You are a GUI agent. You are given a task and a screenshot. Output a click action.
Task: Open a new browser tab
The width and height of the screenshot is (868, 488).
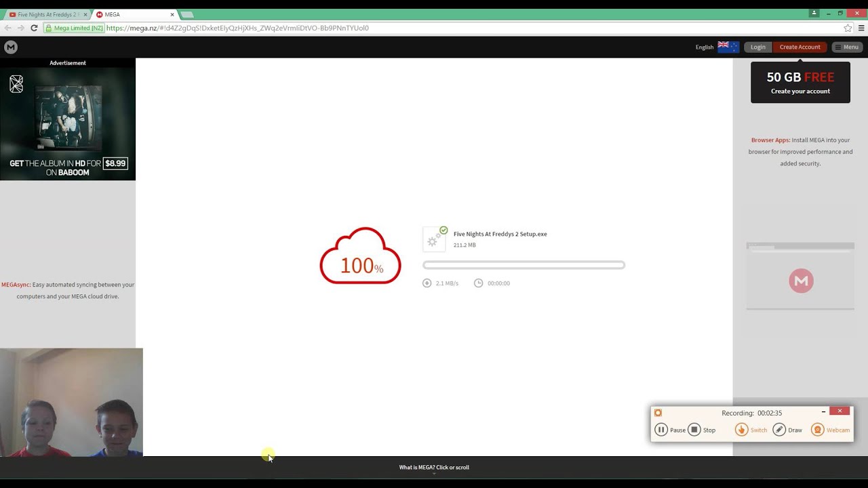tap(187, 15)
